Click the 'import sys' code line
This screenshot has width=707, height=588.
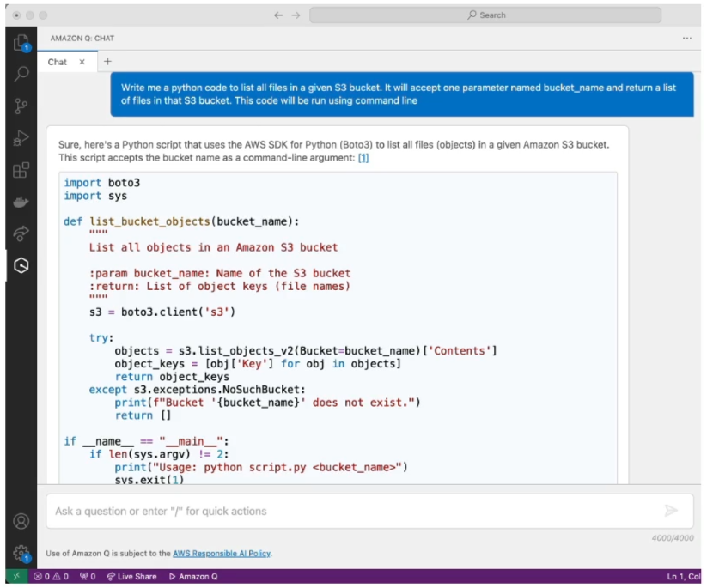click(95, 196)
